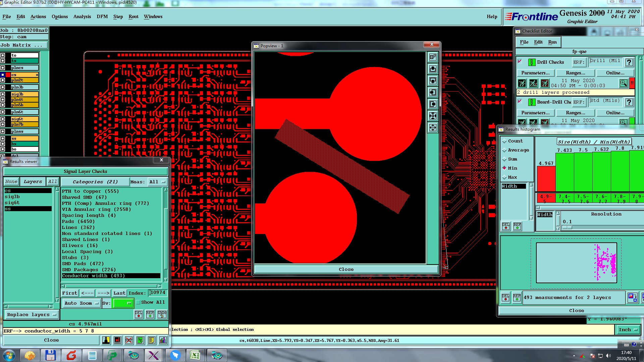
Task: Select the Average radio option
Action: click(x=504, y=150)
